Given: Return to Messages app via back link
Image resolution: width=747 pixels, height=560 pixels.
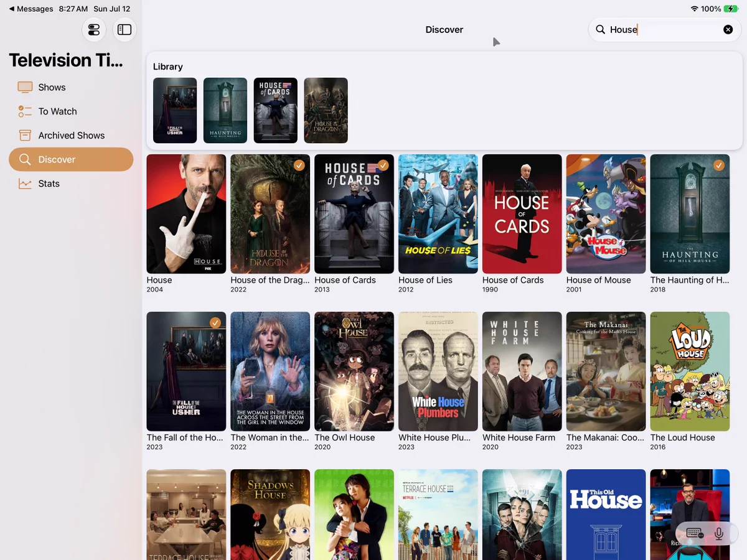Looking at the screenshot, I should pos(31,9).
